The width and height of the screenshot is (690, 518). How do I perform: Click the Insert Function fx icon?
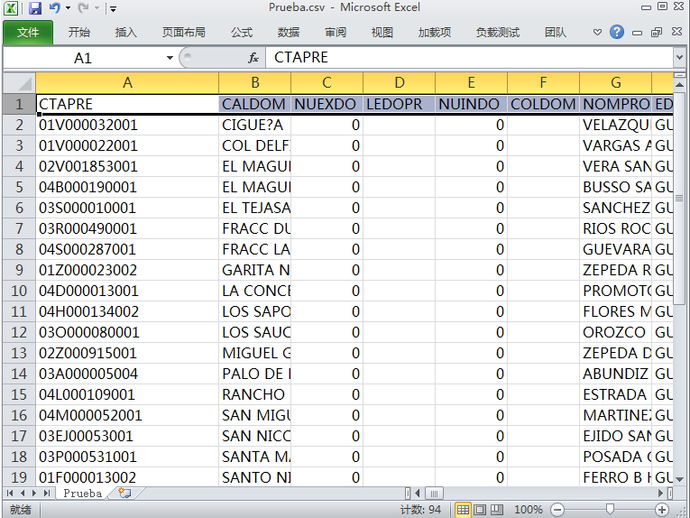[253, 58]
